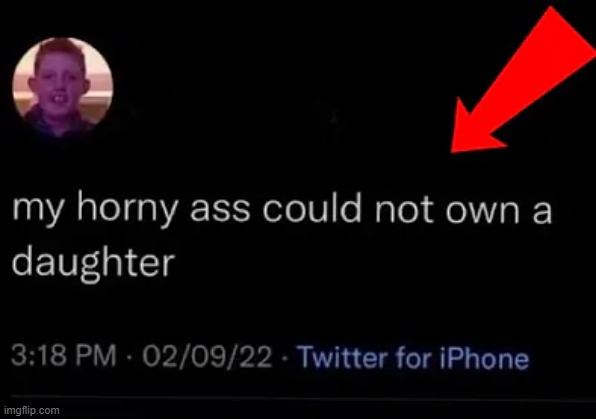Click the word "not" in the tweet

(404, 210)
